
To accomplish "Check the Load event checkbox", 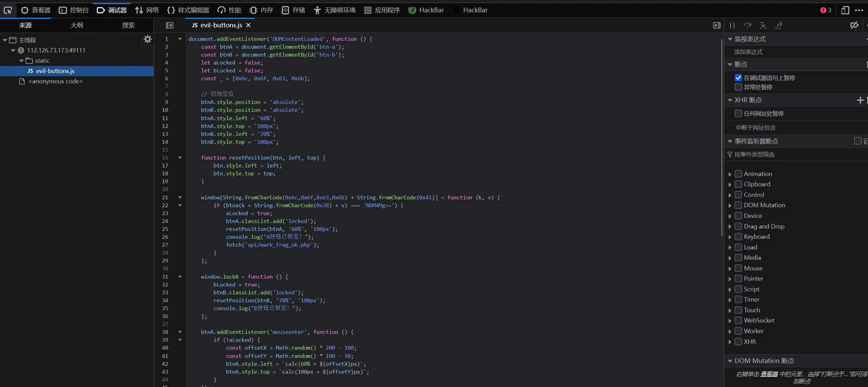I will (x=738, y=247).
